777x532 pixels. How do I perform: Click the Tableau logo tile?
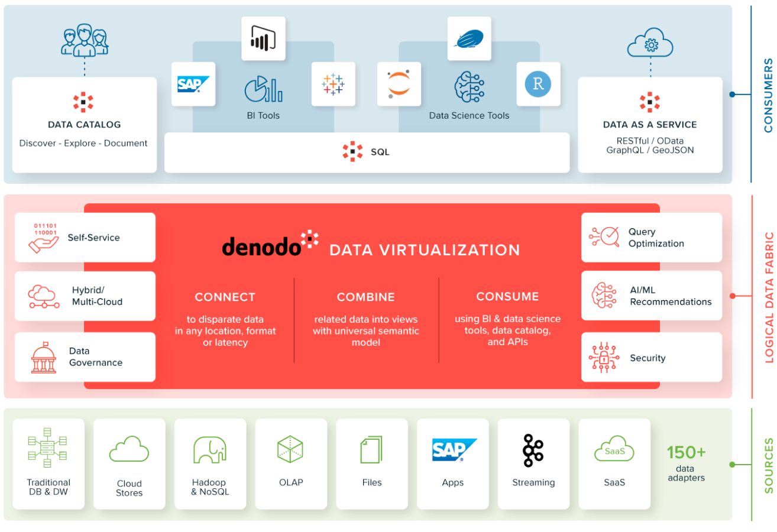point(334,84)
